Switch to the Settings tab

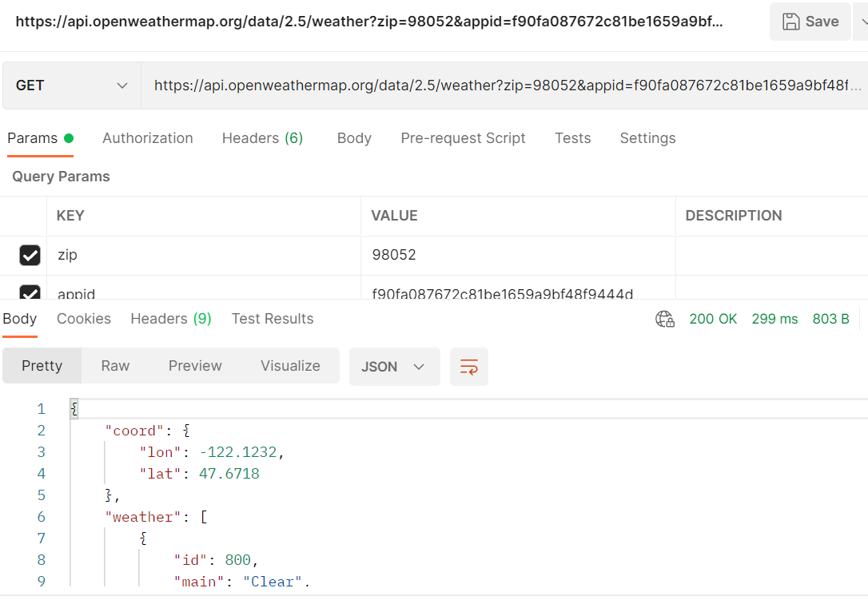647,137
